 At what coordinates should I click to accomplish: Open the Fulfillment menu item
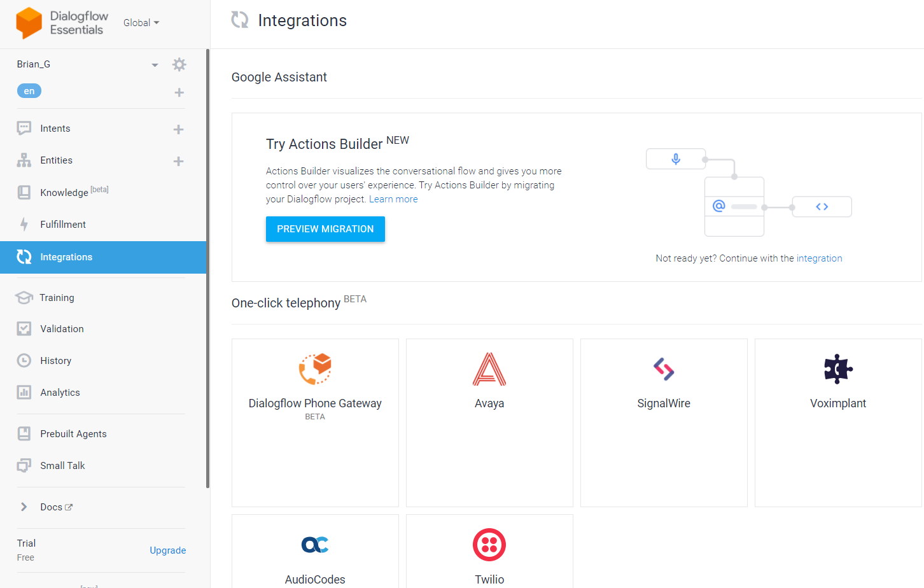(63, 225)
